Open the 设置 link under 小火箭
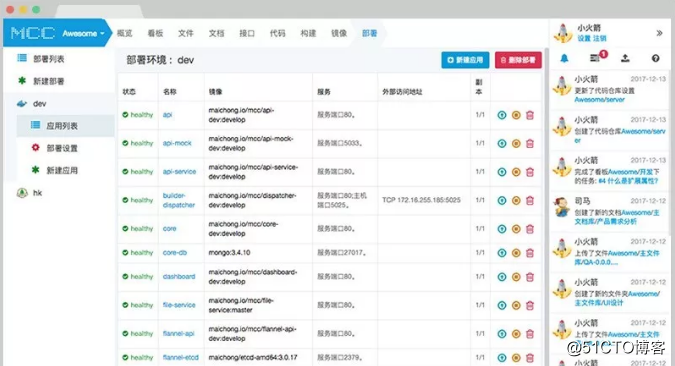Screen dimensions: 675x366 584,38
